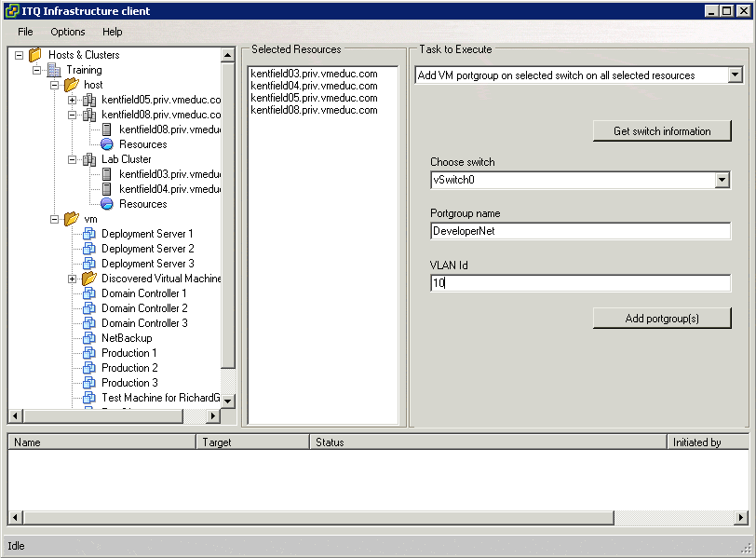Click the Deployment Server 1 VM icon
The width and height of the screenshot is (756, 558).
89,234
